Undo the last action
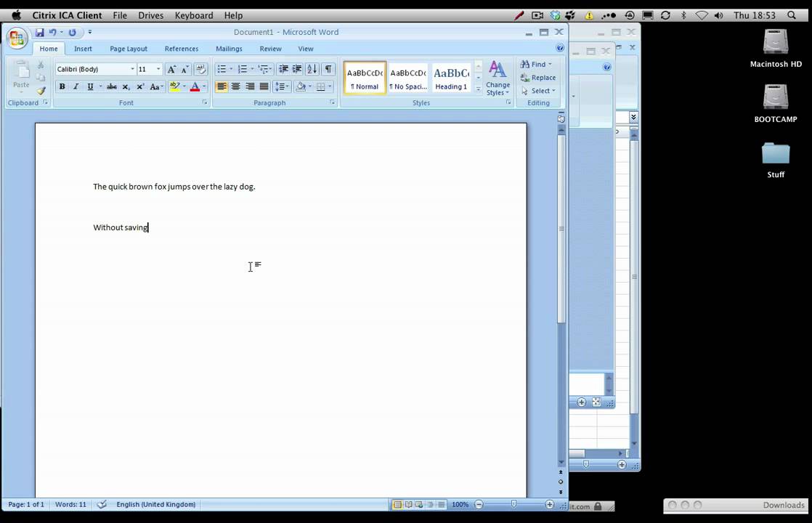 click(x=53, y=32)
